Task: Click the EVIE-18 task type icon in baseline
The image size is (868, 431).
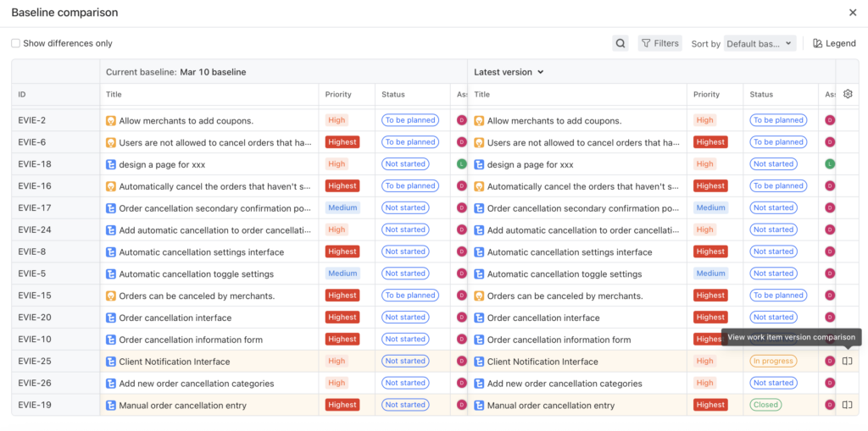Action: [110, 164]
